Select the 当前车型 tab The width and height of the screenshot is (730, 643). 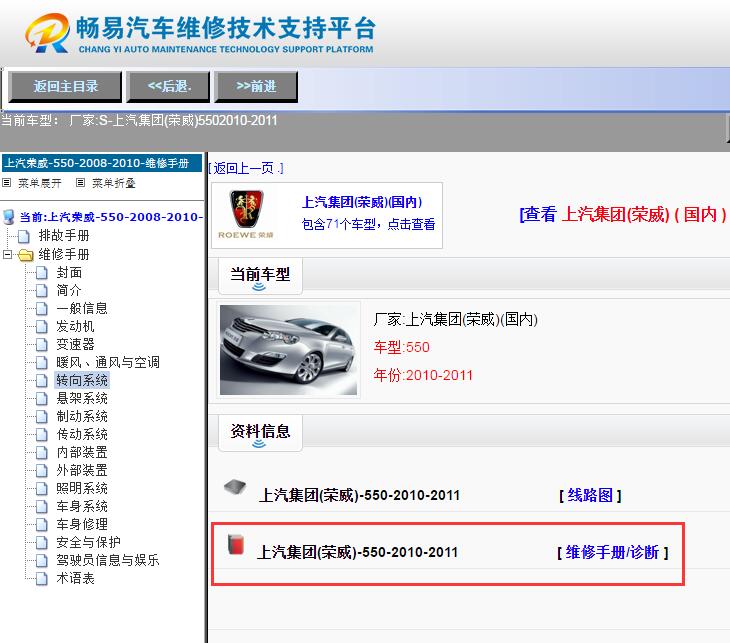pos(260,276)
